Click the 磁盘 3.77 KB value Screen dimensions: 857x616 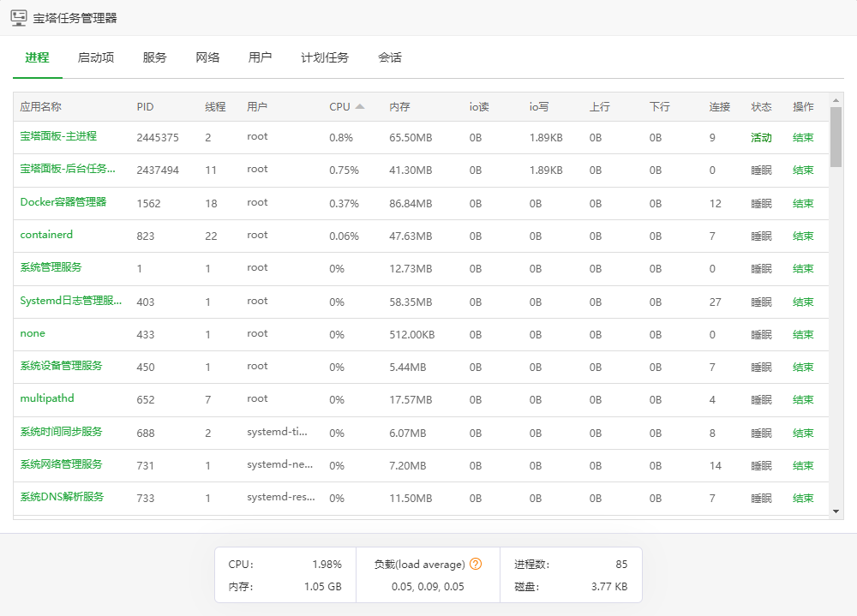609,587
